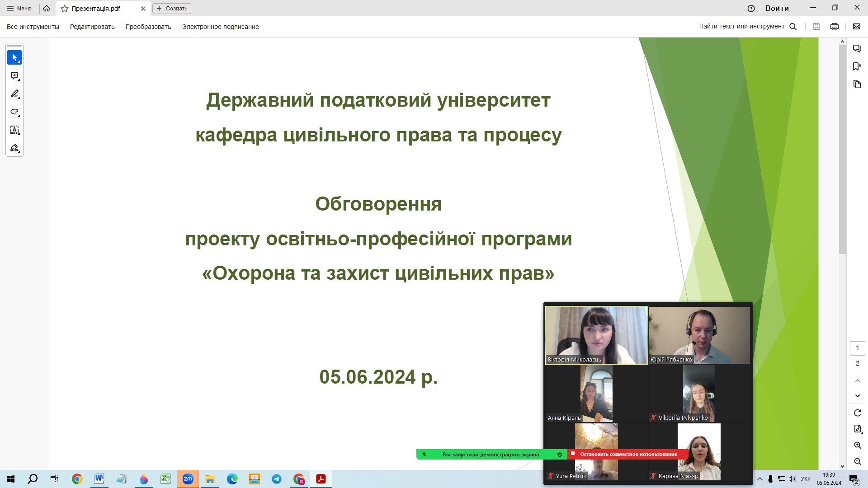Open Telegram from taskbar
The height and width of the screenshot is (488, 868).
coord(277,479)
